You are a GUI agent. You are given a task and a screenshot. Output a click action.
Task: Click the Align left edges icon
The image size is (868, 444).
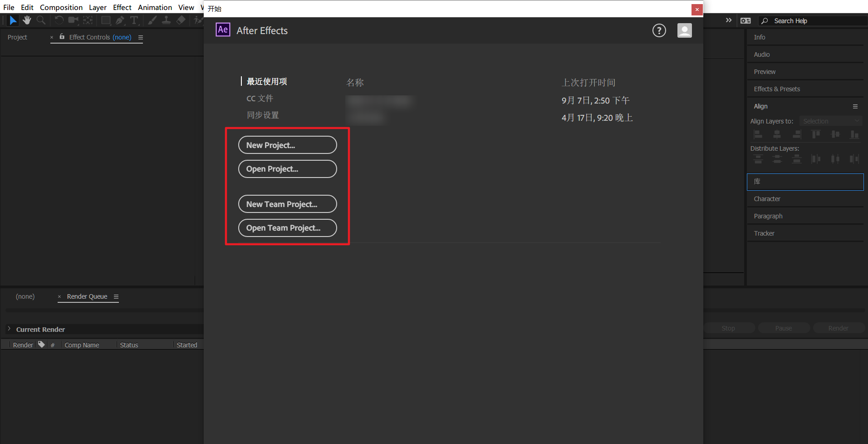[x=758, y=134]
